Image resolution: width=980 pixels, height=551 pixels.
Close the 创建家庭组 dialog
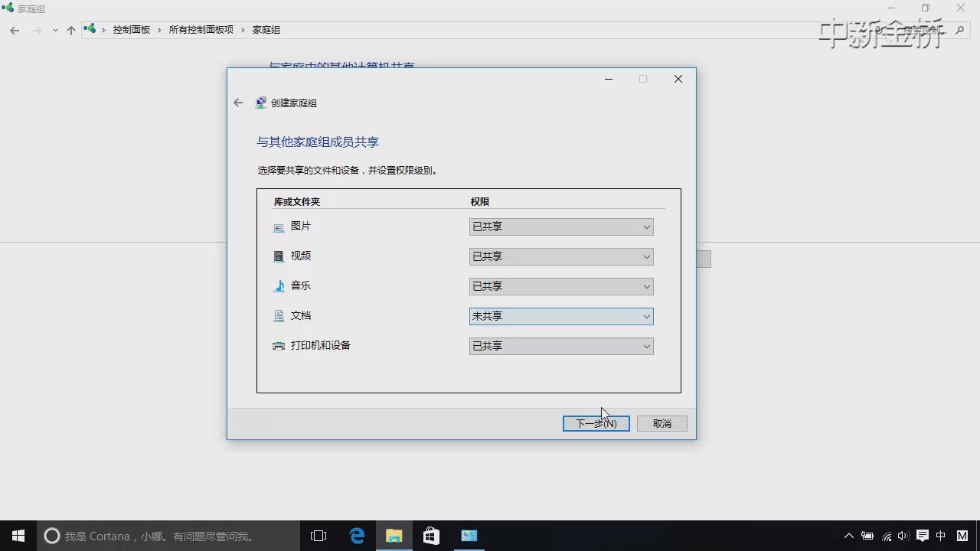pos(678,79)
